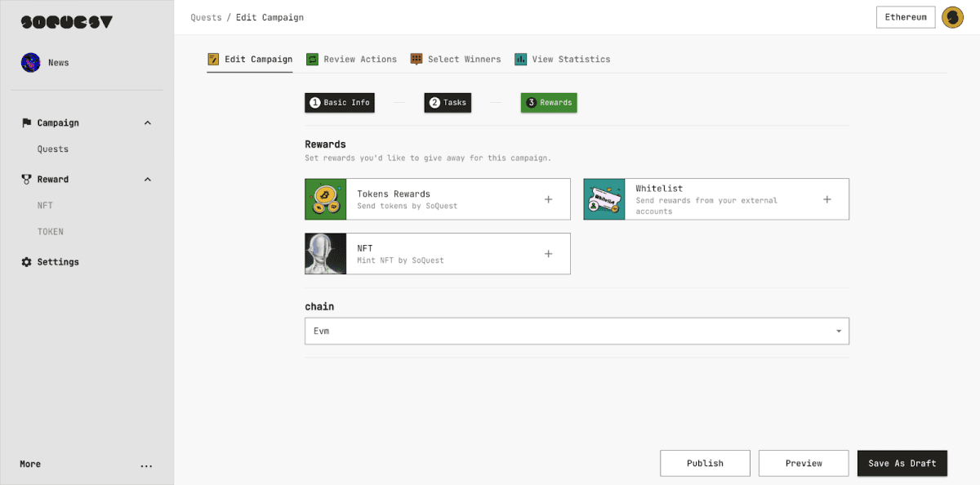This screenshot has height=485, width=980.
Task: Click the NFT robot thumbnail image
Action: (x=326, y=254)
